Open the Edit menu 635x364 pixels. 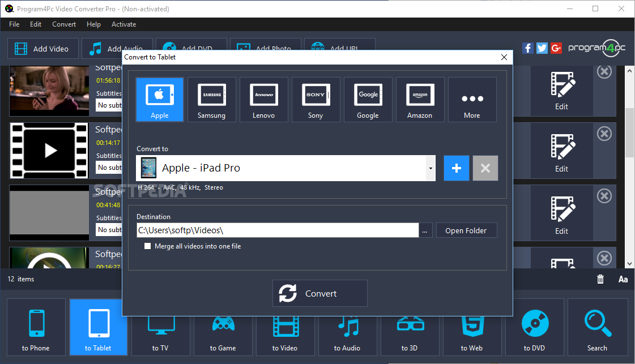pyautogui.click(x=36, y=24)
